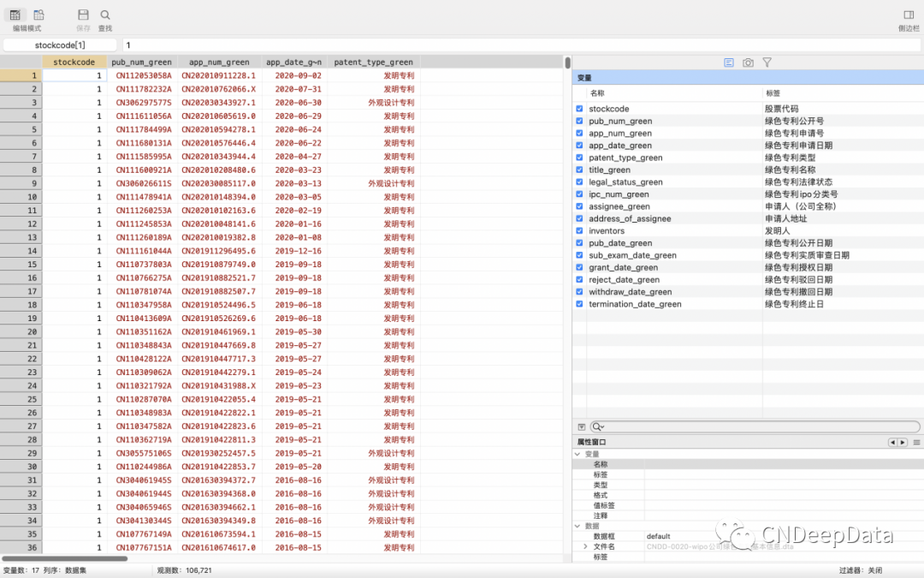Toggle the app_num_green checkbox
924x578 pixels.
coord(579,134)
